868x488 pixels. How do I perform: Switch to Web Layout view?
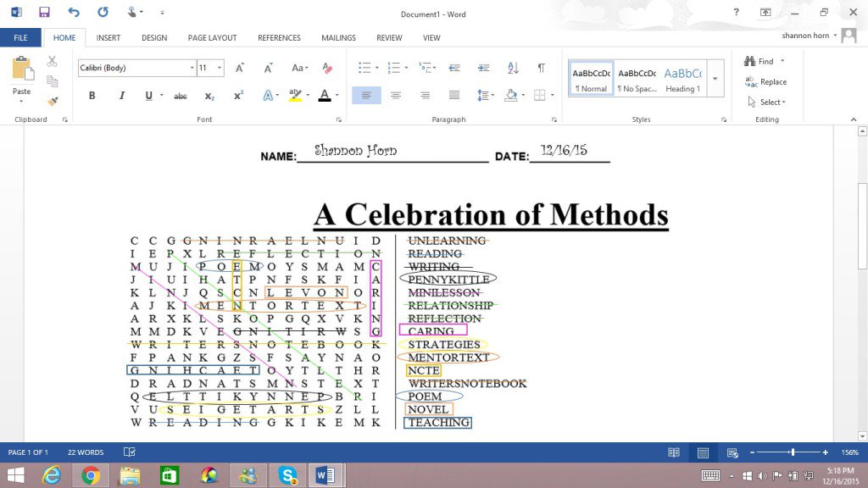pyautogui.click(x=732, y=452)
